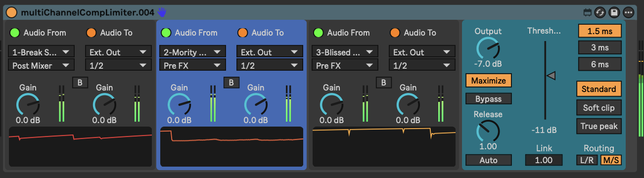Click the Max device edit window icon

(x=588, y=12)
